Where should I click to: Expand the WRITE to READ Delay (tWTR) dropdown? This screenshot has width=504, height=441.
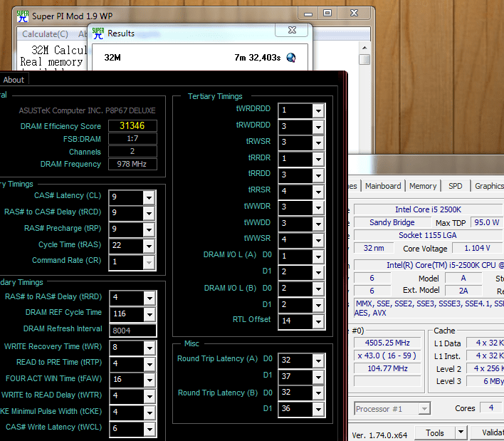[x=149, y=396]
